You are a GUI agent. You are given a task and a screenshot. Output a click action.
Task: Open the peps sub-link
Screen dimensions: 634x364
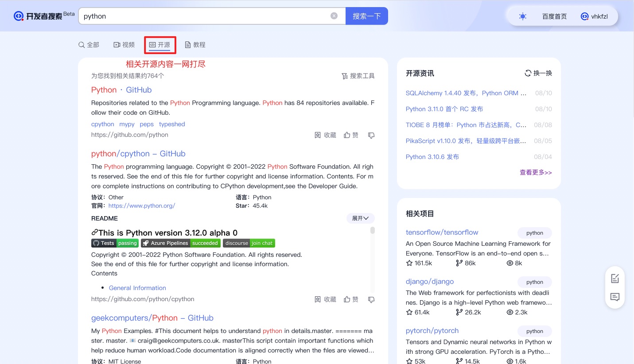147,124
